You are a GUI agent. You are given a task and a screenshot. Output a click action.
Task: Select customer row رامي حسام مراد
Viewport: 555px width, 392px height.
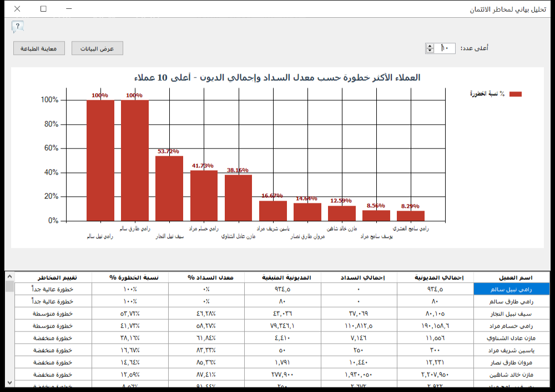pos(282,326)
